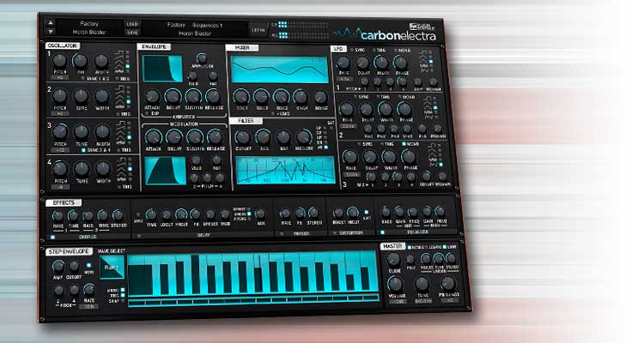644x343 pixels.
Task: Enable the Distortion effect
Action: 336,233
